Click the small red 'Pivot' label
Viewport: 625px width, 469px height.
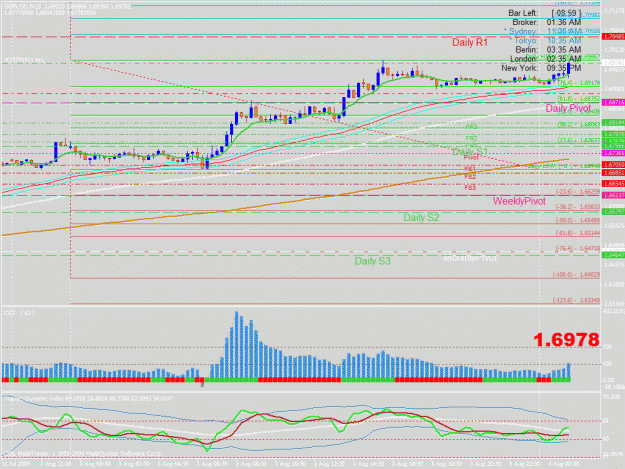click(471, 158)
